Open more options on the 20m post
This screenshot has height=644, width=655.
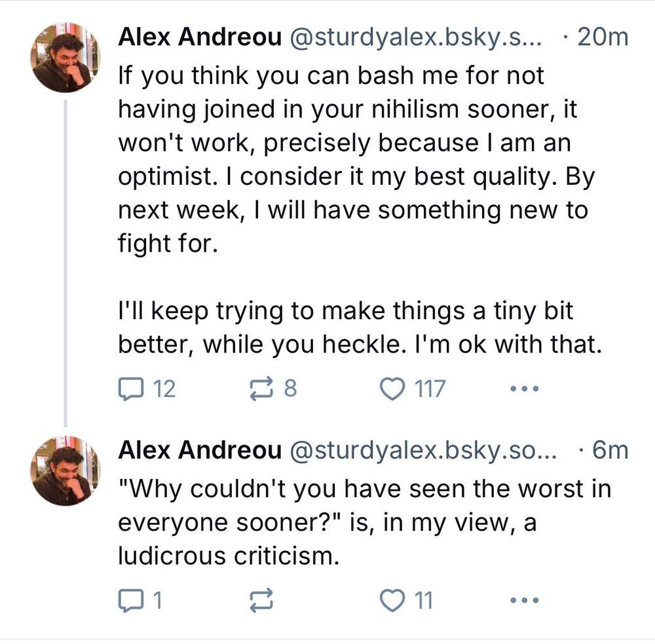coord(524,389)
